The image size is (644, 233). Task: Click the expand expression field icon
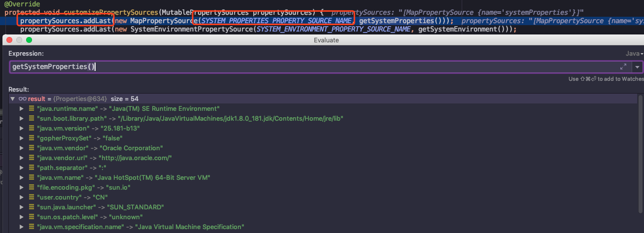click(x=623, y=67)
